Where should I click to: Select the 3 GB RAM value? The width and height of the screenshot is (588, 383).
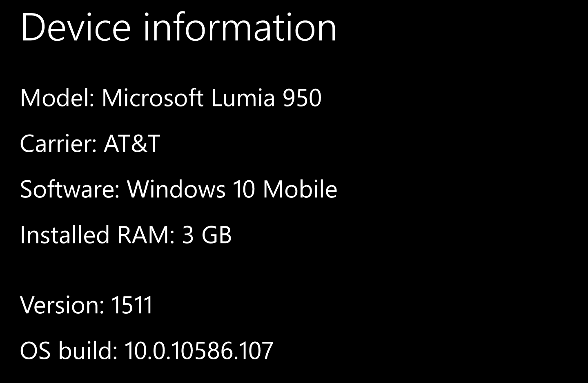pos(207,235)
